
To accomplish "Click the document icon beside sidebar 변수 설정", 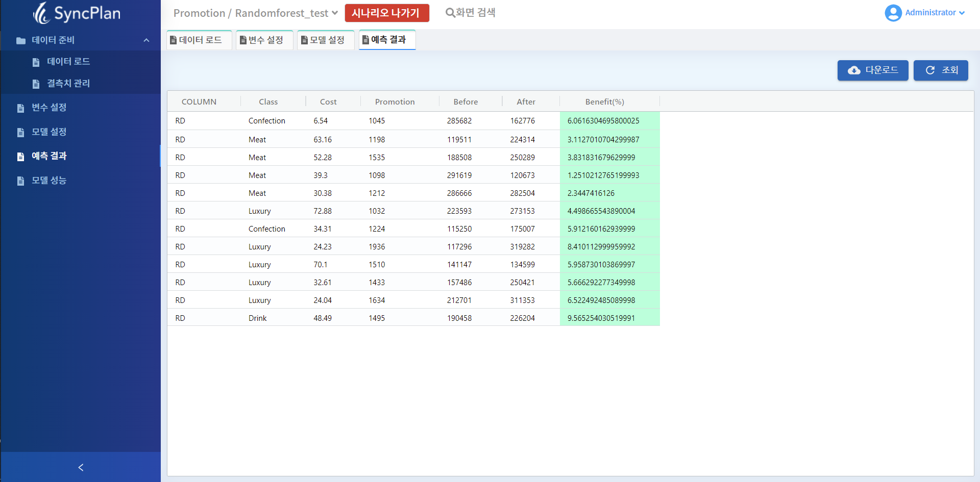I will pyautogui.click(x=20, y=108).
